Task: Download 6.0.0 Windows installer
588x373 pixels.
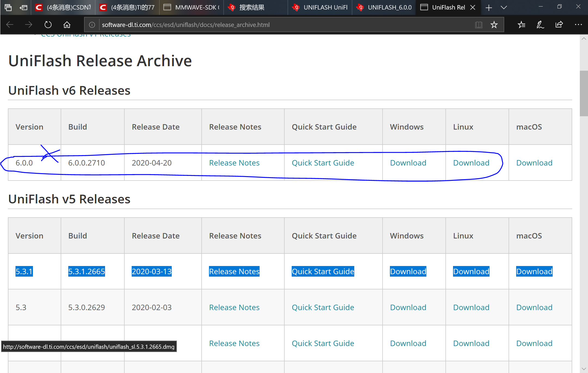Action: pyautogui.click(x=408, y=163)
